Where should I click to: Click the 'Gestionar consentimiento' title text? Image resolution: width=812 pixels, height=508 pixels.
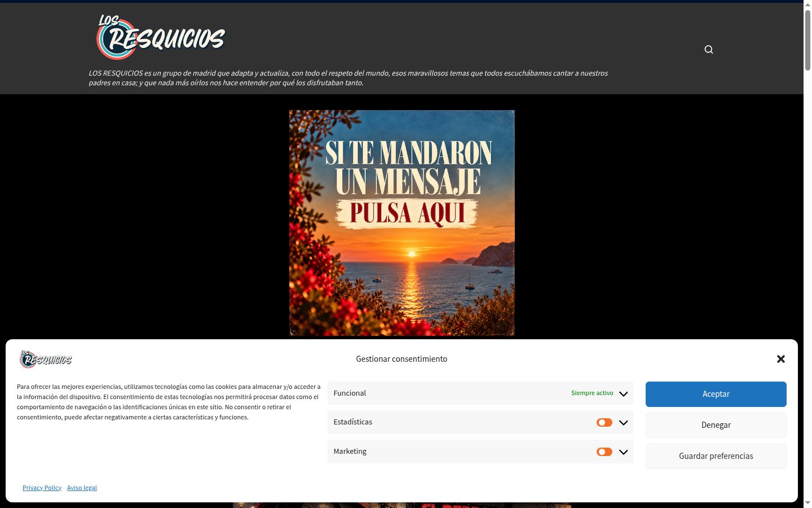pyautogui.click(x=401, y=359)
